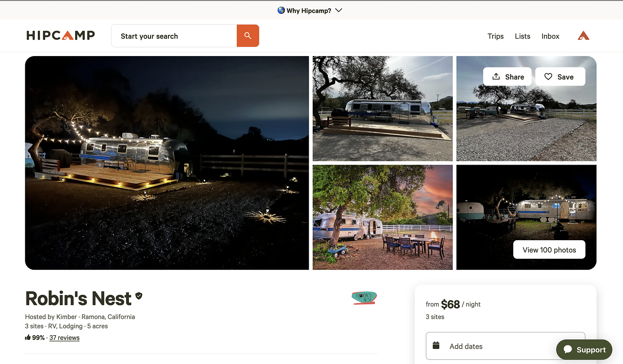
Task: Open the Inbox
Action: [x=550, y=36]
